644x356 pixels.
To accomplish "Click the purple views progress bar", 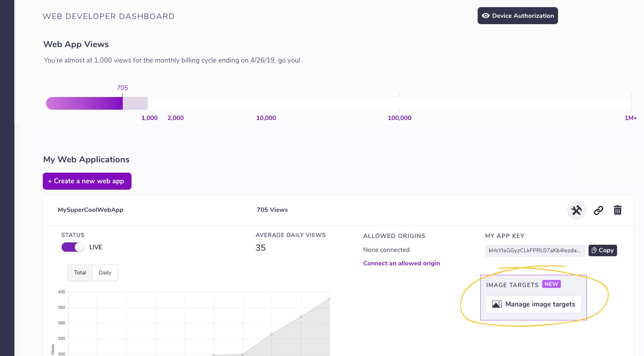I will coord(84,103).
